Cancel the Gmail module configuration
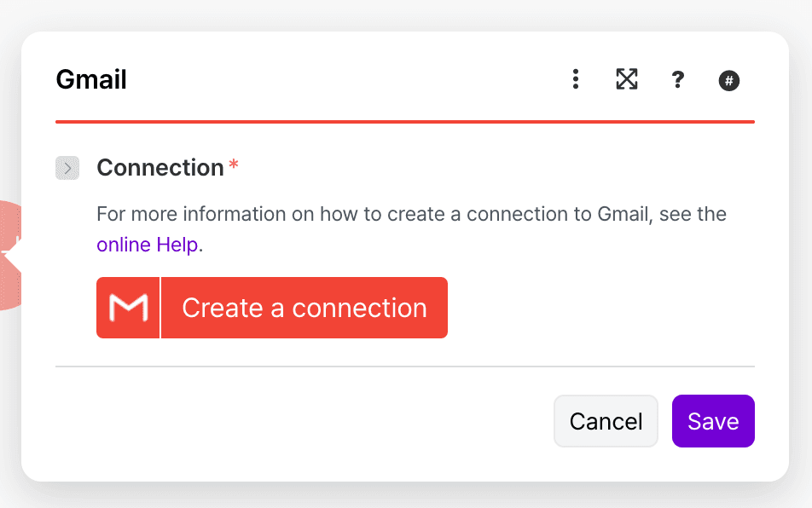This screenshot has height=508, width=812. point(606,420)
